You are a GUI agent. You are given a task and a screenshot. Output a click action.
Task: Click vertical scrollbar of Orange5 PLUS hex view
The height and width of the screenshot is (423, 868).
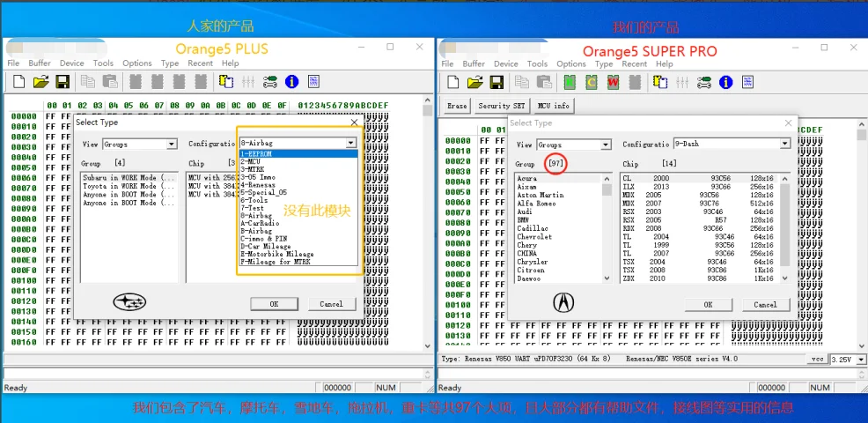[427, 223]
